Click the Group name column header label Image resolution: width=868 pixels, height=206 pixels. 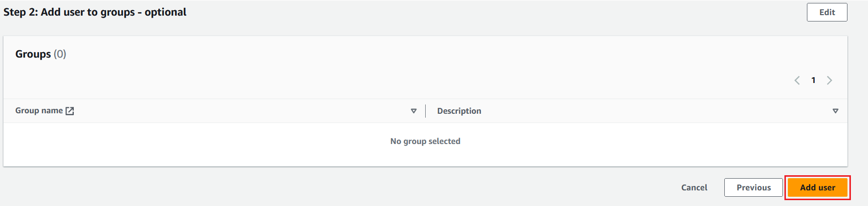point(39,111)
